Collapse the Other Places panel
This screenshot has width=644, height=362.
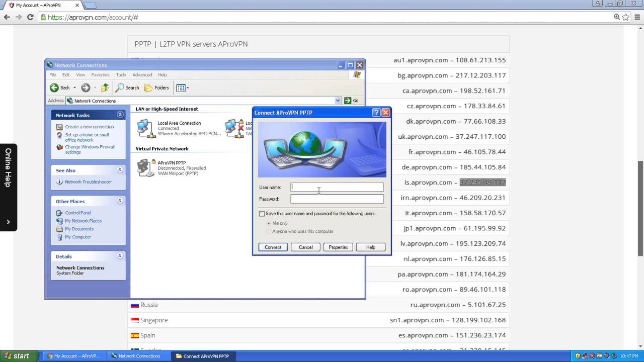click(x=120, y=201)
